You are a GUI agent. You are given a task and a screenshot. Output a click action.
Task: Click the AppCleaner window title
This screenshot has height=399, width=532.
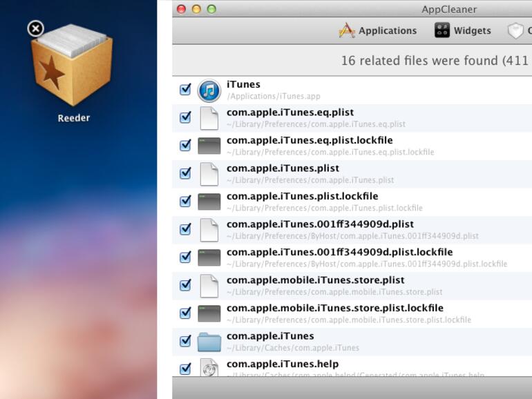(x=449, y=9)
